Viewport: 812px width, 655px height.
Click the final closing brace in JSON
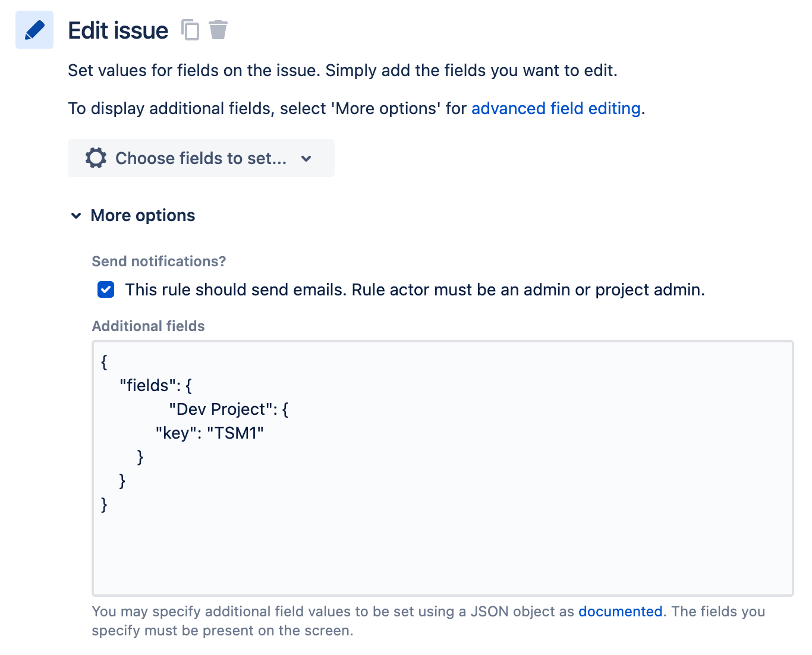click(105, 505)
